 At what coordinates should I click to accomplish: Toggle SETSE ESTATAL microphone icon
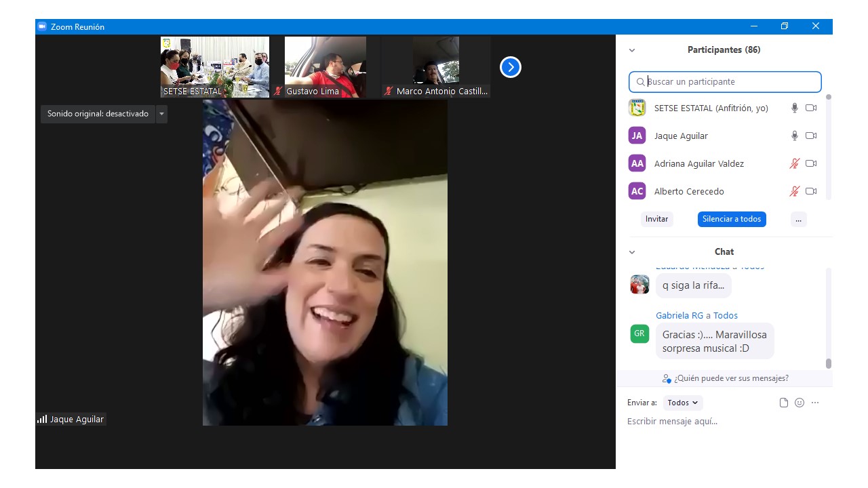coord(795,108)
